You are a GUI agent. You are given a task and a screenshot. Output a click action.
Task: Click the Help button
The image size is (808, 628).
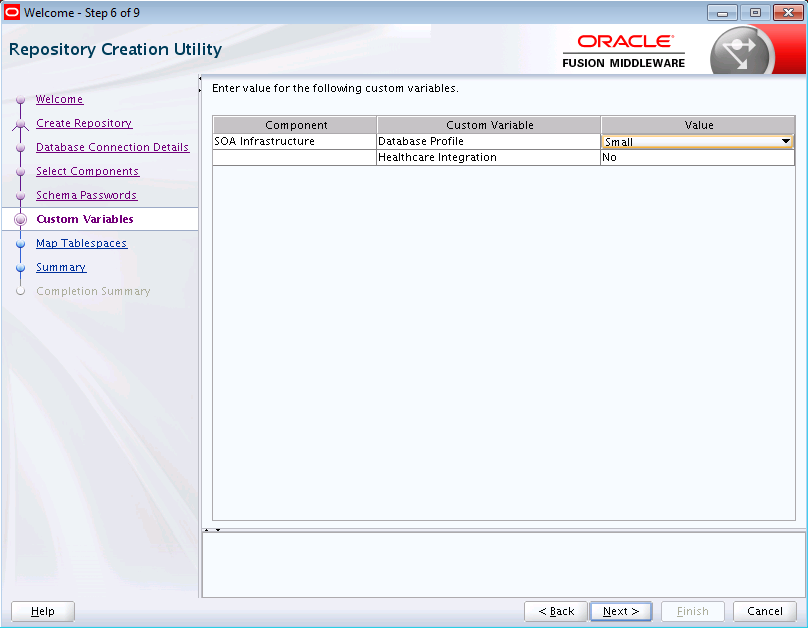click(43, 611)
